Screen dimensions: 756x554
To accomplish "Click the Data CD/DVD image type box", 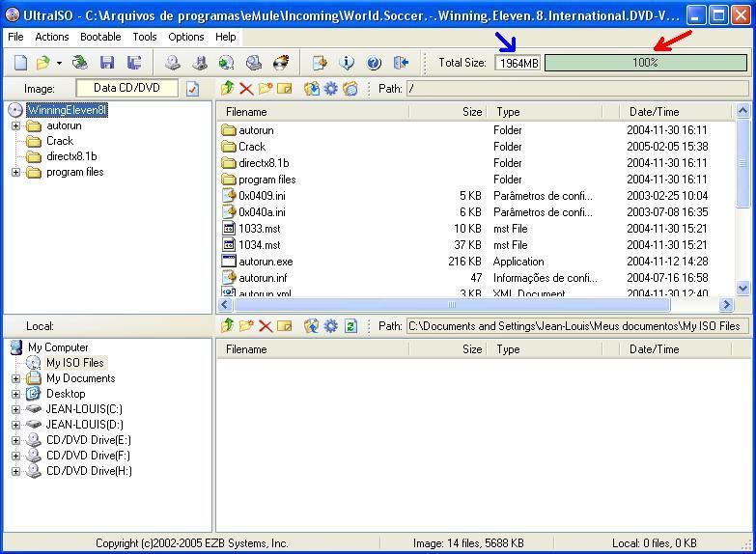I will pyautogui.click(x=126, y=88).
